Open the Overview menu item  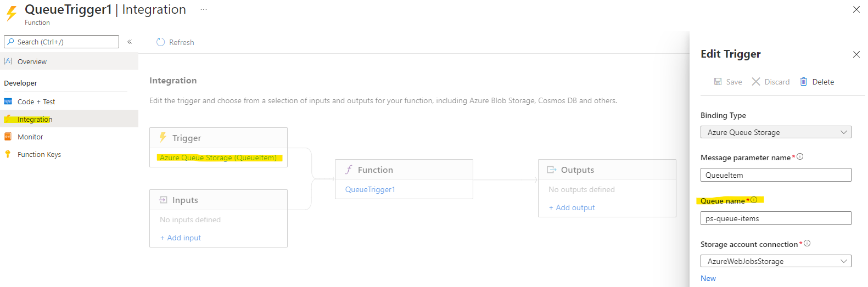click(69, 61)
